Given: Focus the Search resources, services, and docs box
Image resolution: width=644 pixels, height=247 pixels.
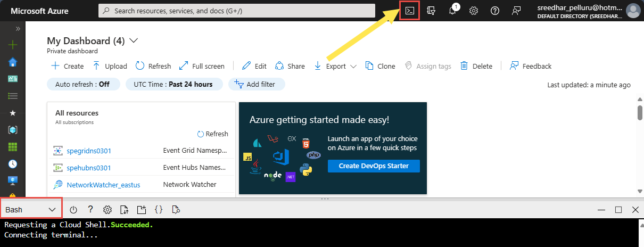Looking at the screenshot, I should [x=237, y=11].
